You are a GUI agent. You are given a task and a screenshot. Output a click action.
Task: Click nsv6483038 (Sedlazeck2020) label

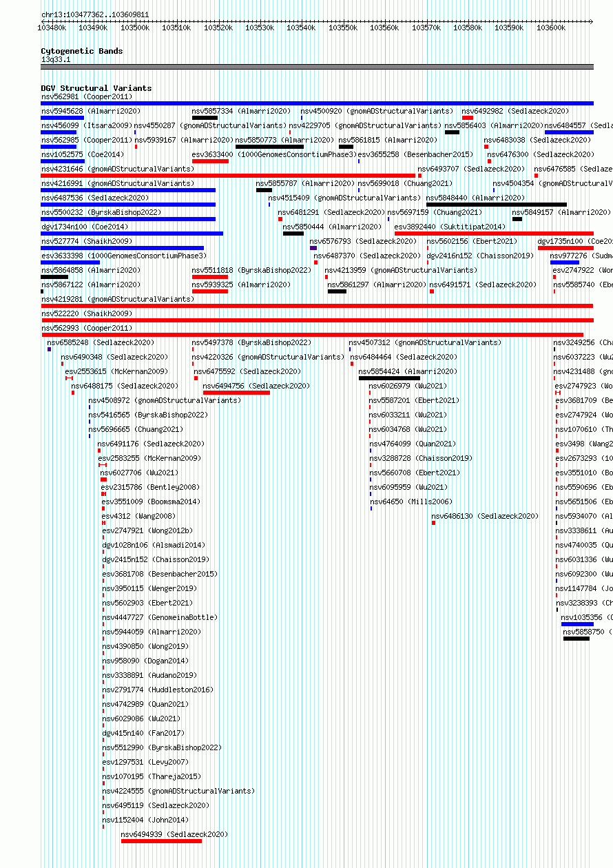click(x=538, y=140)
